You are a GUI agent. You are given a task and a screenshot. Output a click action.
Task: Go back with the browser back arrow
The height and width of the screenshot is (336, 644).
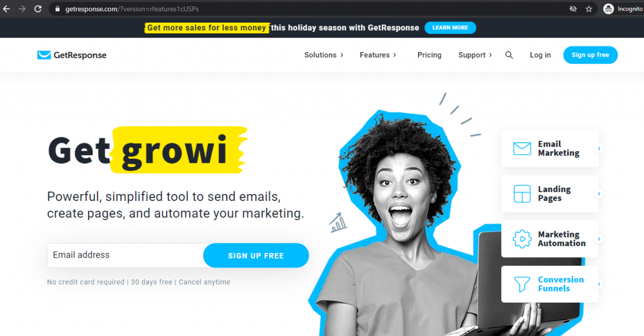click(6, 9)
